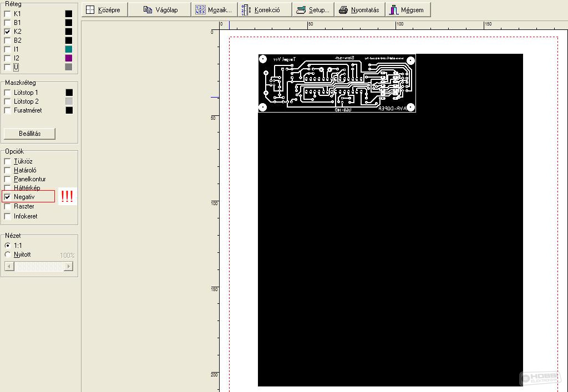Pick the B2 layer color swatch
568x392 pixels.
pyautogui.click(x=68, y=40)
